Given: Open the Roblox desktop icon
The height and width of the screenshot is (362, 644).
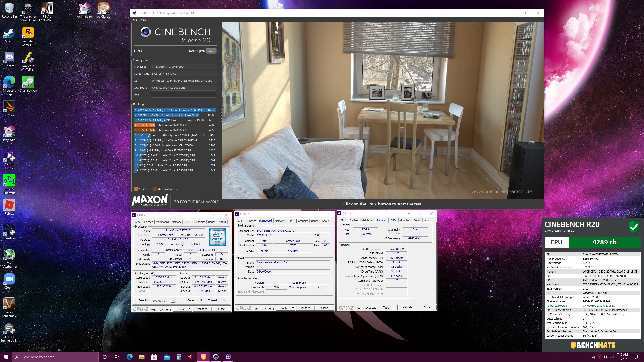Looking at the screenshot, I should click(9, 207).
